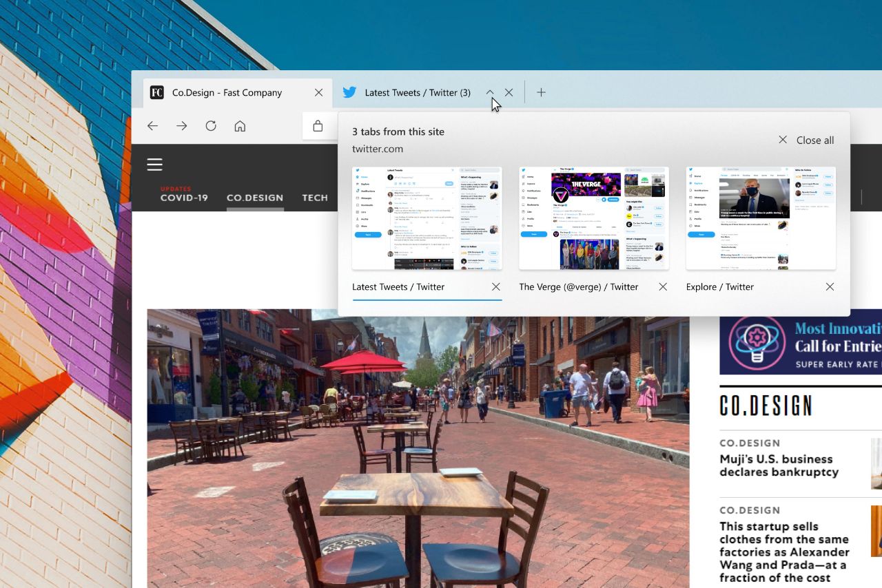Image resolution: width=882 pixels, height=588 pixels.
Task: Collapse the Twitter tab group chevron
Action: pos(490,92)
